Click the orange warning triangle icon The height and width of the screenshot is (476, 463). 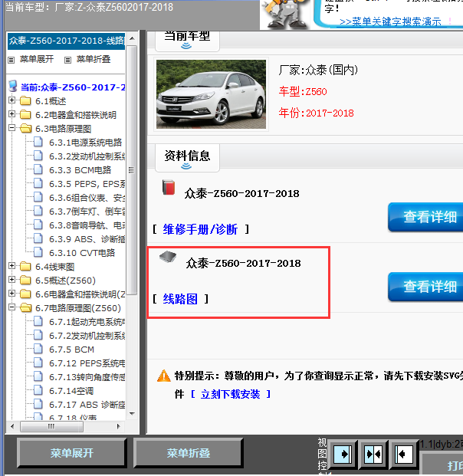(x=164, y=376)
